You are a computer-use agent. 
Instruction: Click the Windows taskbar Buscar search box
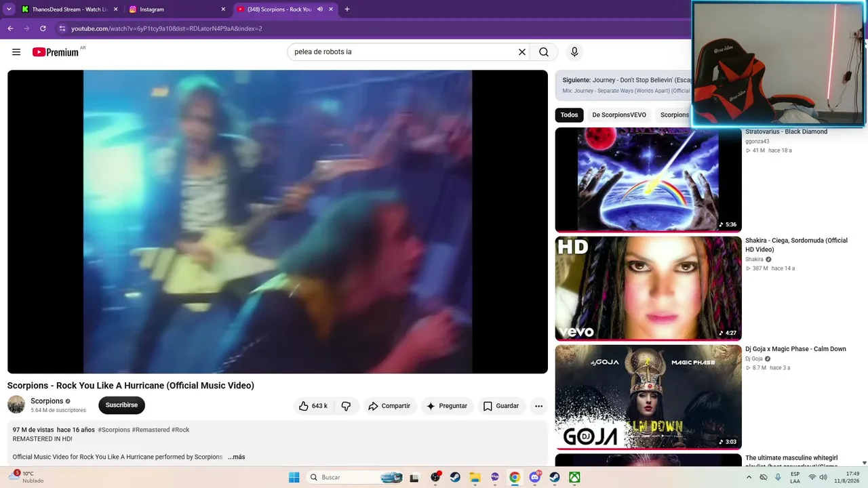pyautogui.click(x=355, y=477)
